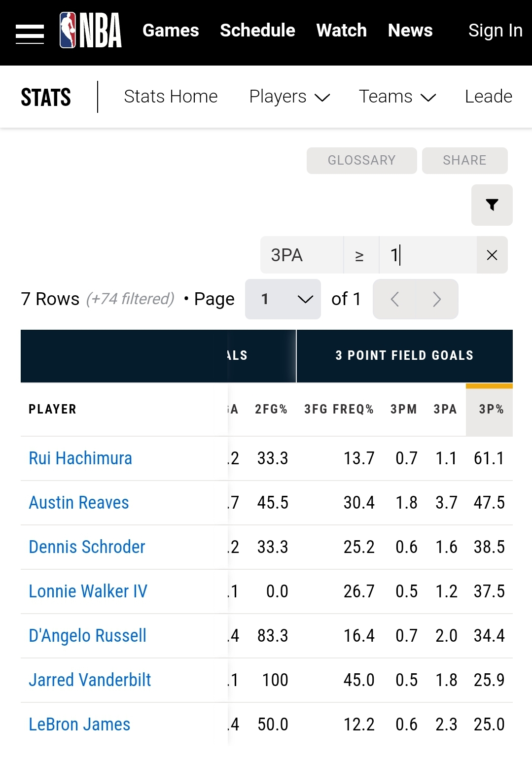
Task: Click the NBA logo
Action: click(91, 30)
